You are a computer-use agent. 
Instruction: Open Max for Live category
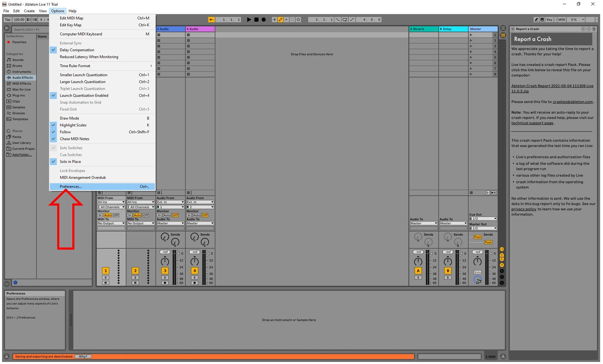coord(21,89)
